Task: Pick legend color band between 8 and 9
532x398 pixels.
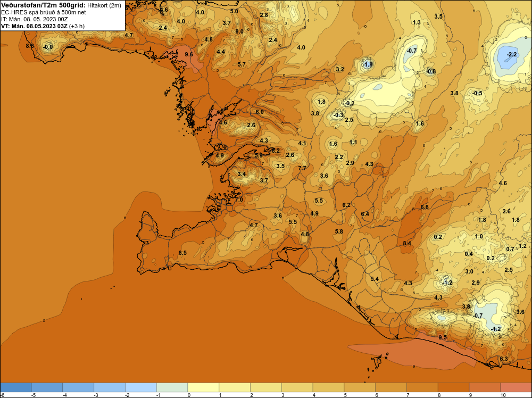Action: point(454,387)
